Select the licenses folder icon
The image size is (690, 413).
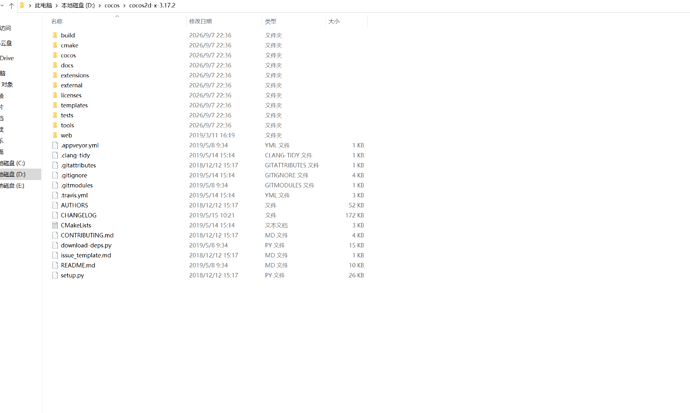[x=55, y=95]
